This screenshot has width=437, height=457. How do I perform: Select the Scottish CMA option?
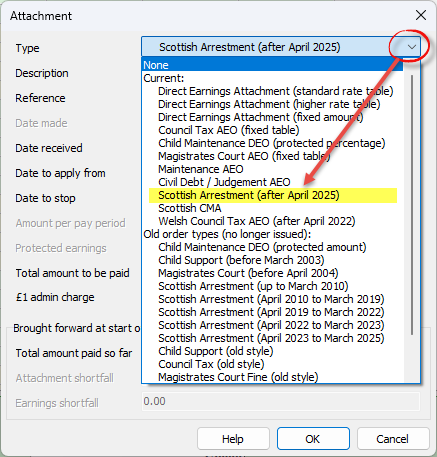pyautogui.click(x=190, y=208)
